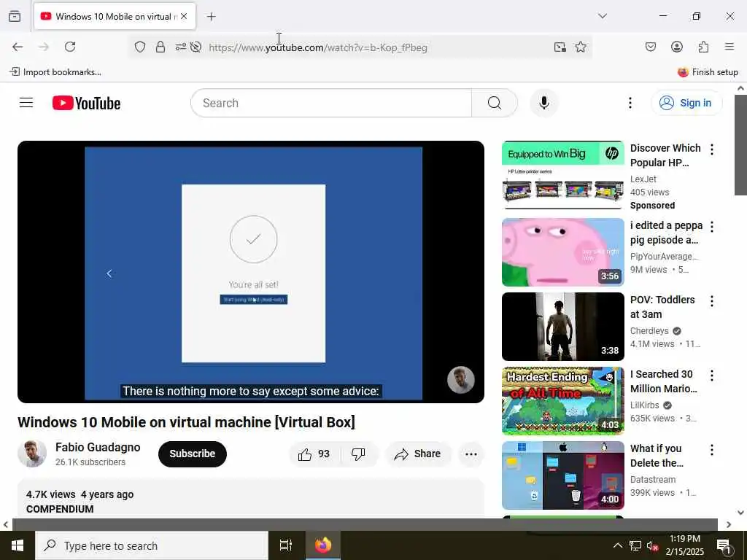Click channel watermark in video corner

460,380
